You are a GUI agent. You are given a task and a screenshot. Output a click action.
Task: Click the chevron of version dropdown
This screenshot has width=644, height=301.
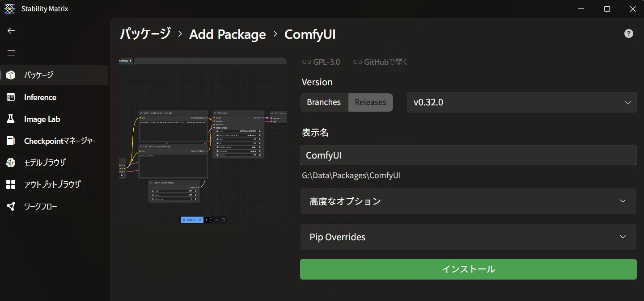[627, 102]
